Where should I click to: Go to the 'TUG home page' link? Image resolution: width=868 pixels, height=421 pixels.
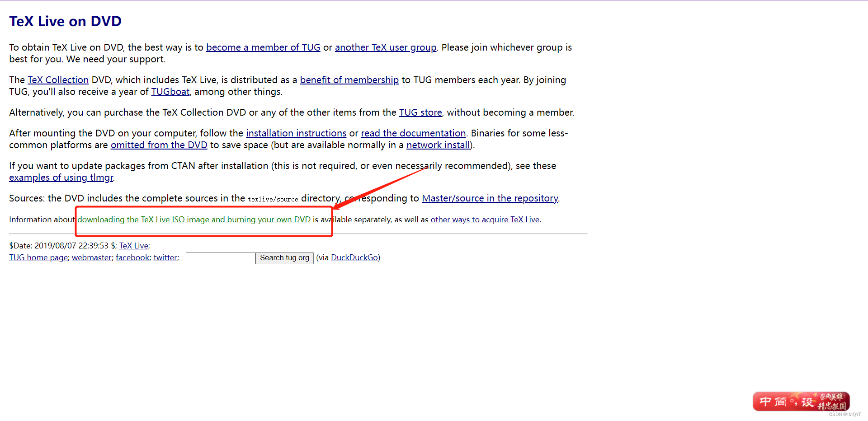pyautogui.click(x=38, y=257)
